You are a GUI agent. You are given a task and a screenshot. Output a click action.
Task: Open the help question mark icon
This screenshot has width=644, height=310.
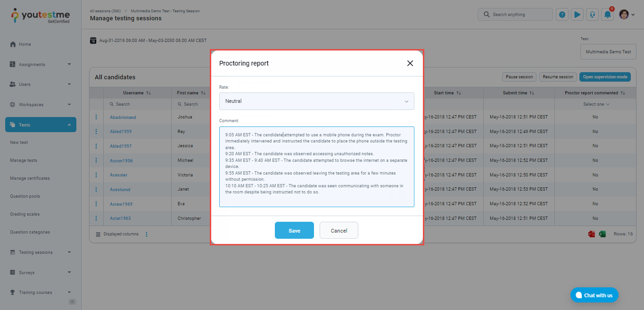click(x=562, y=15)
